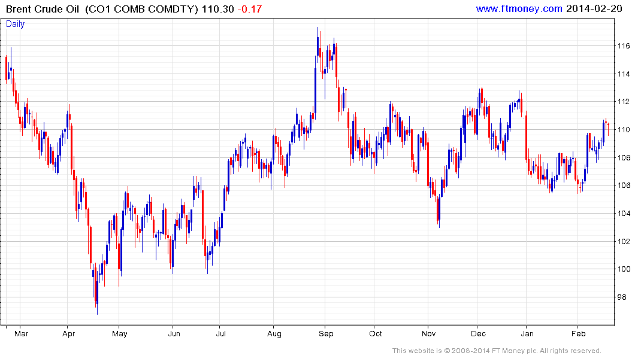644x359 pixels.
Task: Click the 112 price axis label
Action: pos(624,102)
